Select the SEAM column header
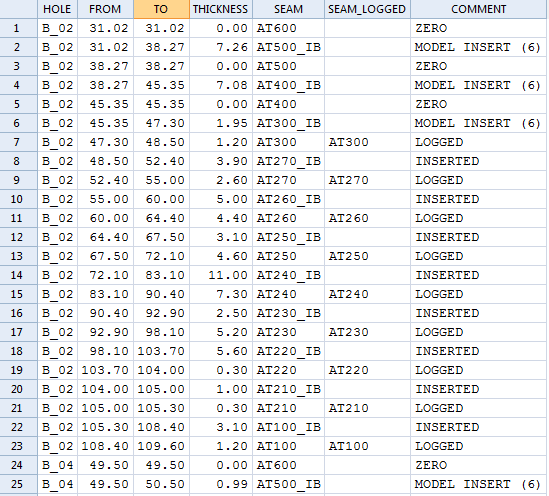This screenshot has height=496, width=549. coord(289,9)
